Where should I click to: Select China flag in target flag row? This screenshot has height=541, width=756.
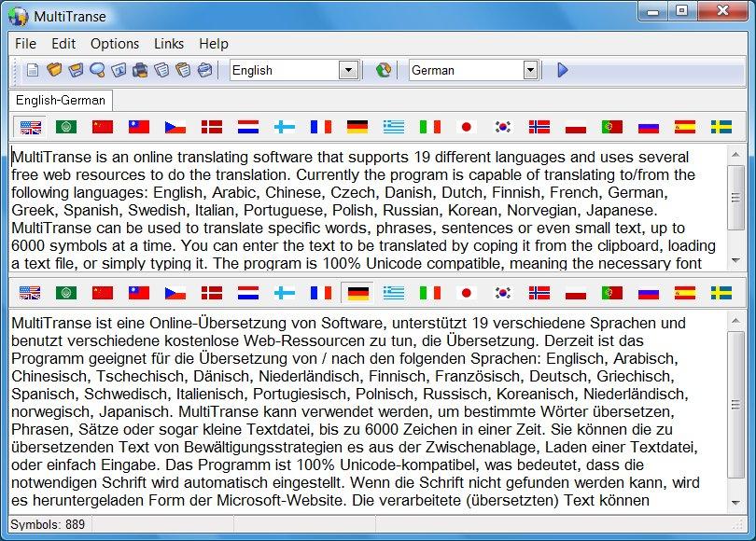click(103, 293)
